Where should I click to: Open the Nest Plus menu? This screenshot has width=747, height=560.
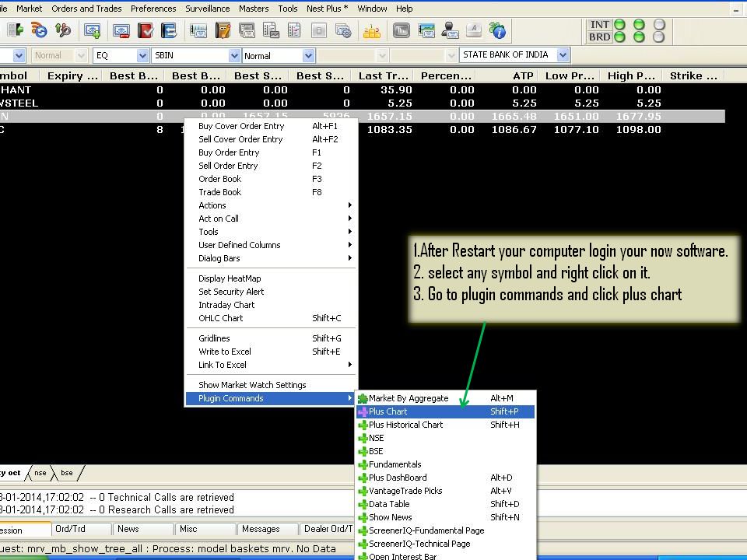click(x=327, y=9)
